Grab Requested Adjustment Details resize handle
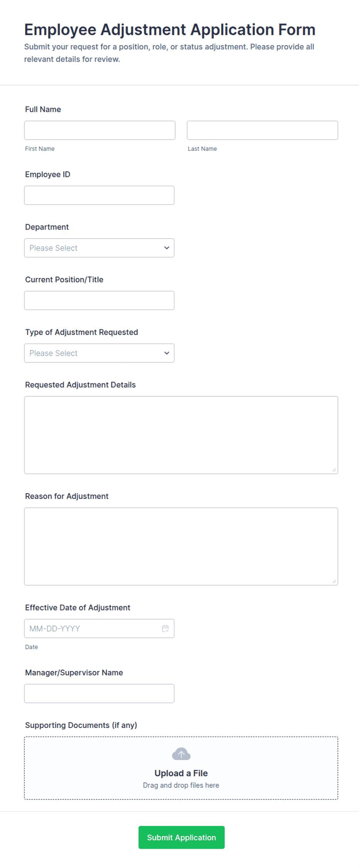Screen dimensions: 359x868 click(334, 470)
